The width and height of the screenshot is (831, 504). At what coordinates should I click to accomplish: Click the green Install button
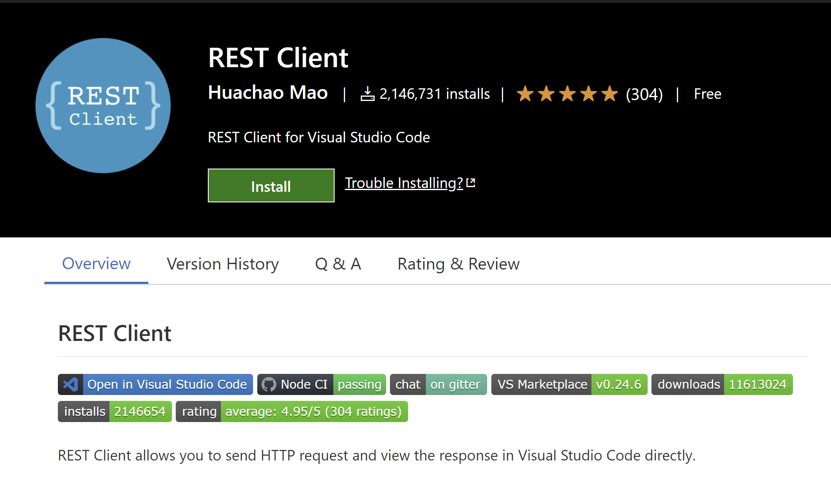271,185
